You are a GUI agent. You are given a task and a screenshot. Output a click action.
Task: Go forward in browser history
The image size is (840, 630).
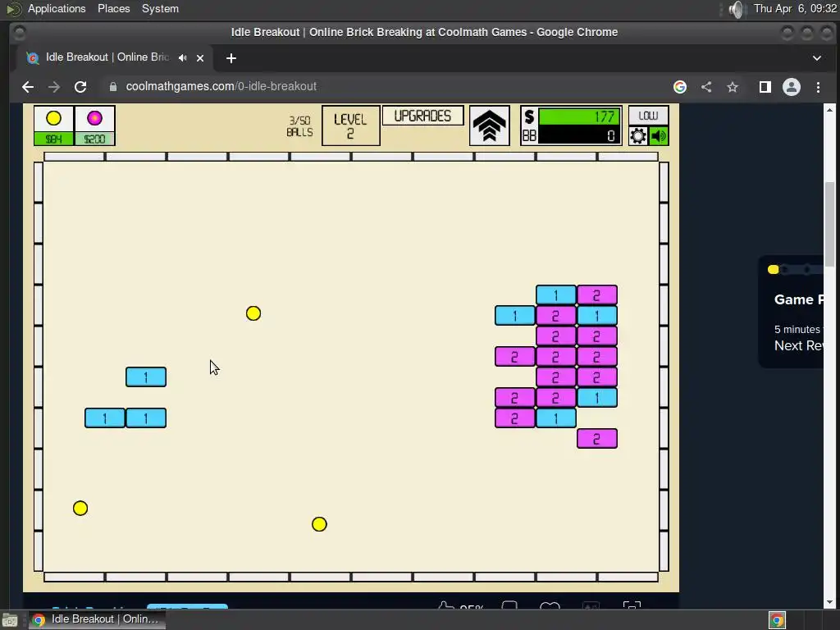(54, 87)
